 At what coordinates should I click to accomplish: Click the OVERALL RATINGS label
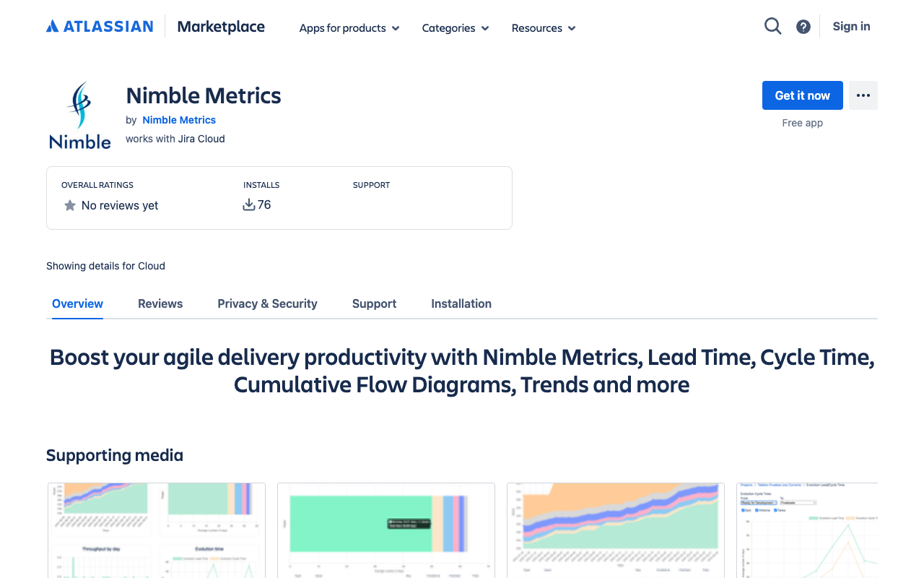click(x=97, y=185)
